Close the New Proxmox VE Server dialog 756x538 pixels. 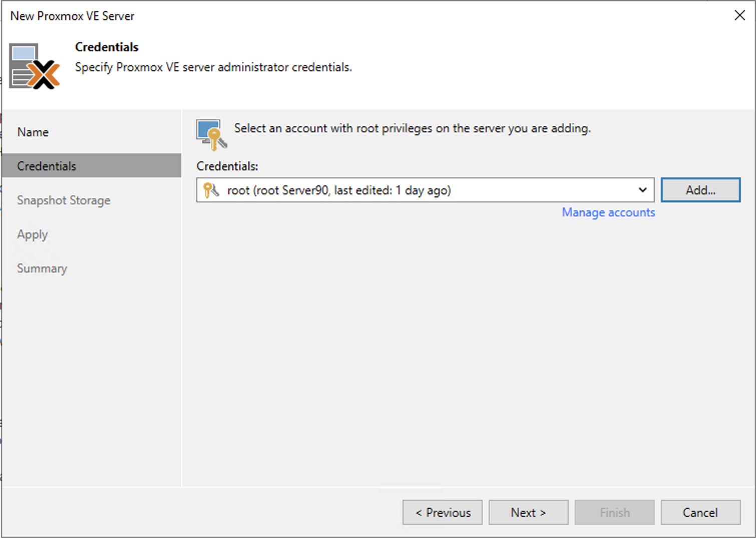coord(739,16)
